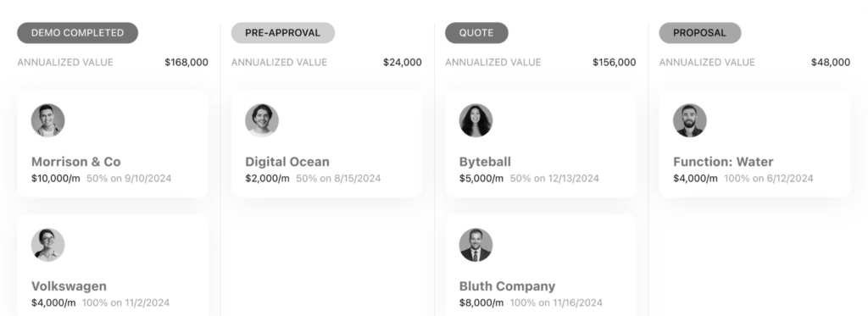868x316 pixels.
Task: Click the $168,000 annualized value
Action: click(x=186, y=63)
